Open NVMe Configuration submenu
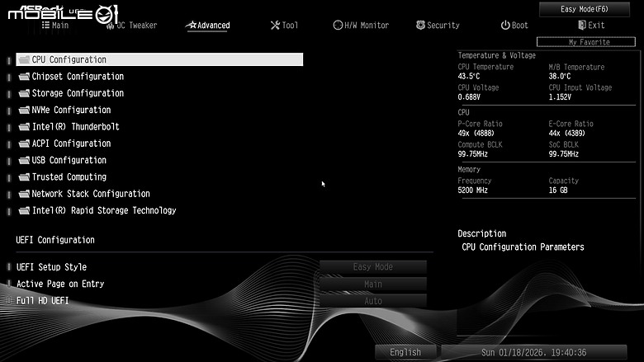This screenshot has width=644, height=362. coord(71,110)
